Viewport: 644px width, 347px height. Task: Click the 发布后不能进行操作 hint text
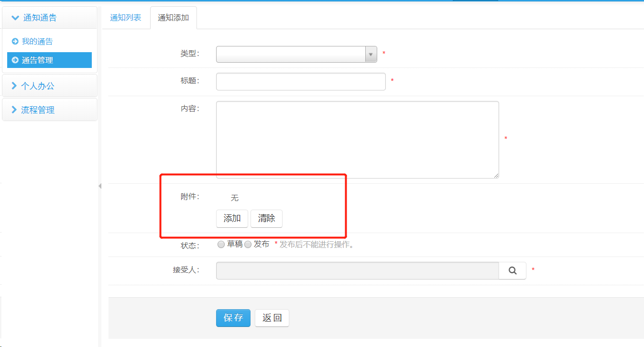(x=317, y=245)
